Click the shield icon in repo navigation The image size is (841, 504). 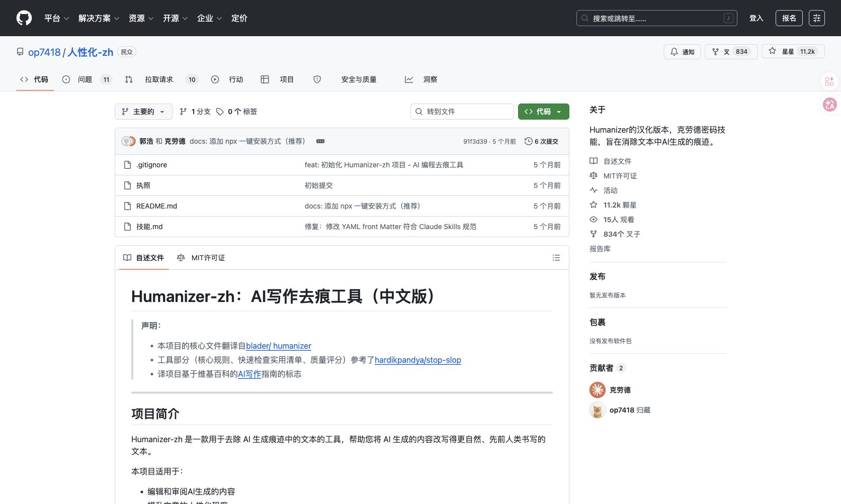(317, 79)
